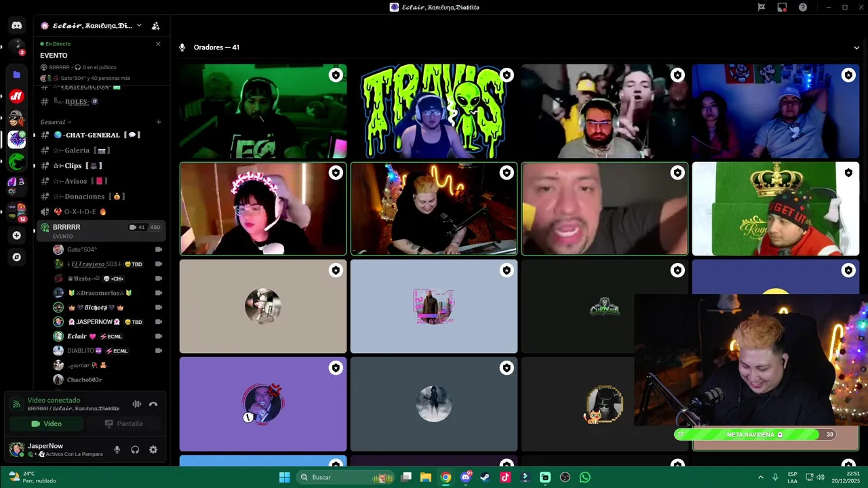
Task: Open the Discord help question mark icon
Action: (x=803, y=7)
